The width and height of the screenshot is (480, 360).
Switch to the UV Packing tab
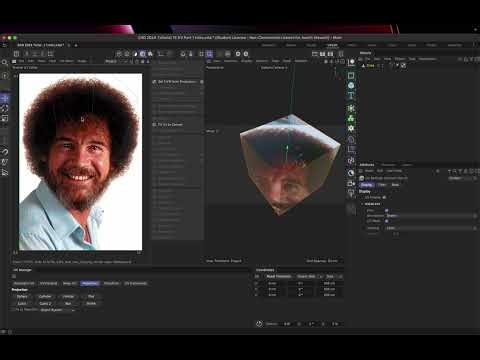coord(48,283)
